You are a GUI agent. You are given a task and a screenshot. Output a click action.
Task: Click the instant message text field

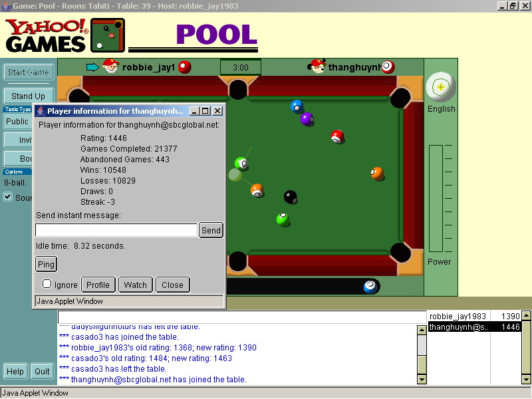pos(116,230)
